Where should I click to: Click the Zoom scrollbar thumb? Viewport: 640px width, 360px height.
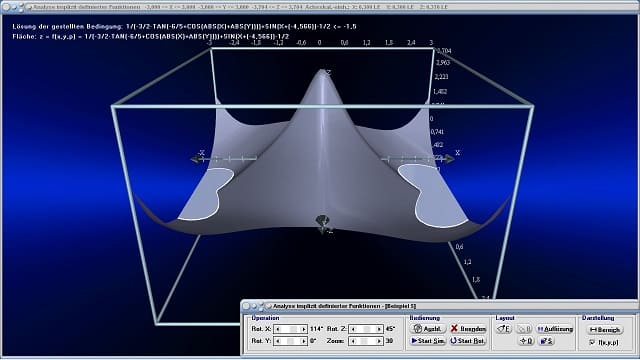point(364,341)
